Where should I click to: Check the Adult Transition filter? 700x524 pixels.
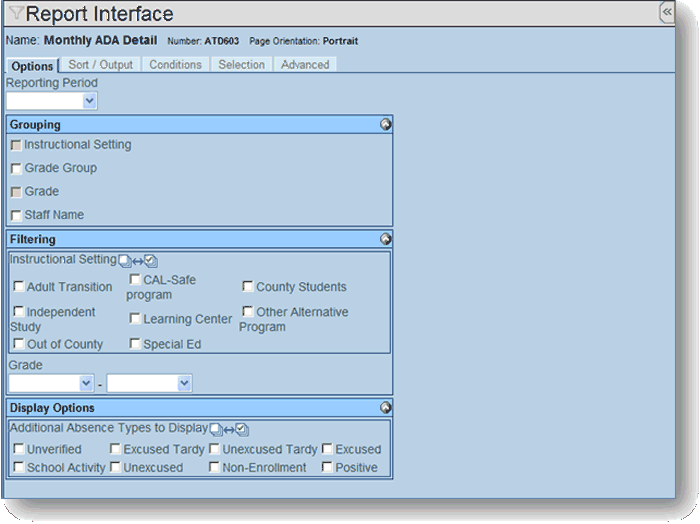[19, 286]
